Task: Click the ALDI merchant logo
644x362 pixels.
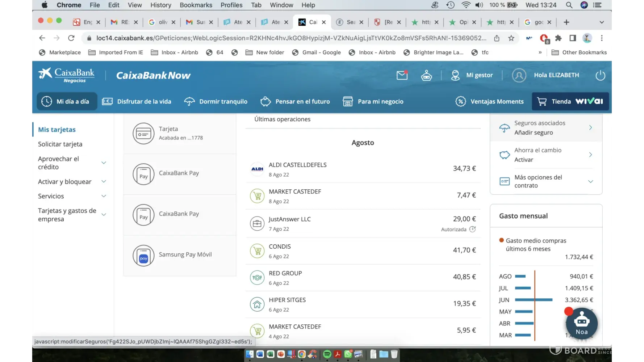Action: coord(257,169)
